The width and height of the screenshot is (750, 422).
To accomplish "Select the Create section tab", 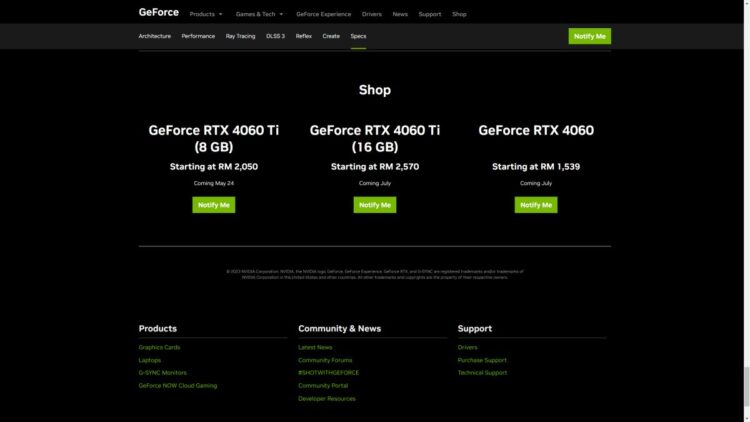I will pyautogui.click(x=331, y=36).
